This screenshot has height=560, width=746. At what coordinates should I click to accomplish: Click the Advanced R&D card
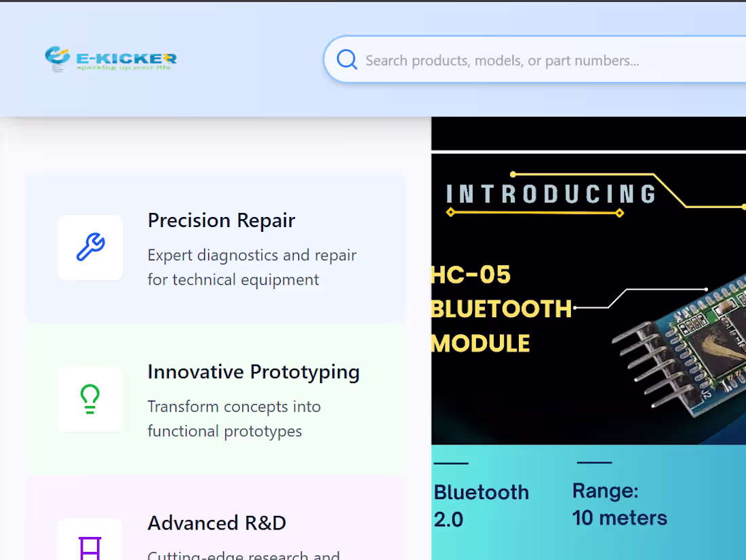coord(216,529)
